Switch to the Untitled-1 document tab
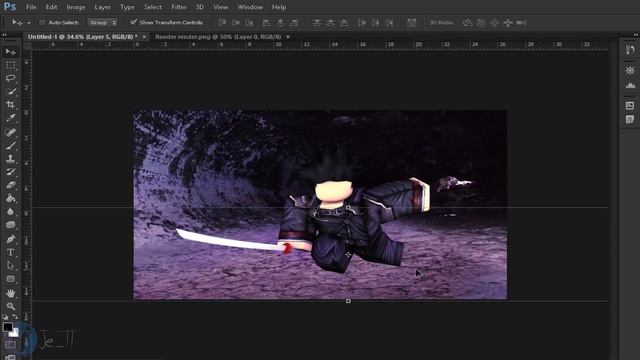640x360 pixels. (x=82, y=37)
